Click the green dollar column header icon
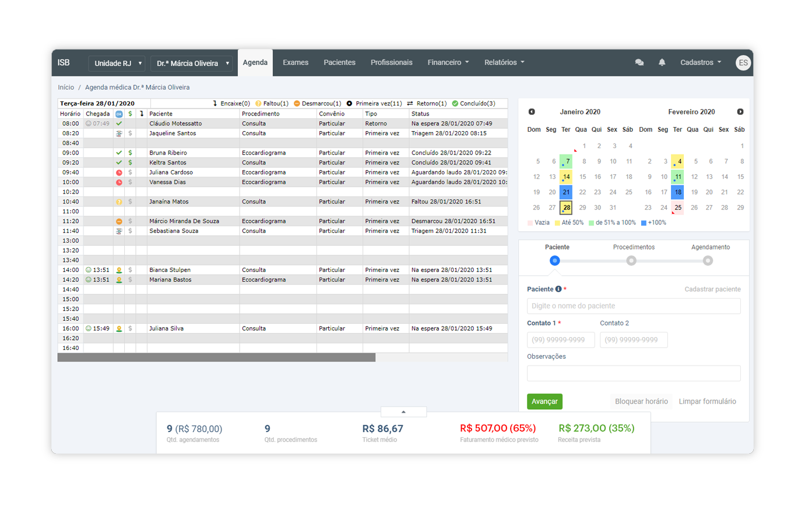Screen dimensions: 812x526 tap(130, 114)
